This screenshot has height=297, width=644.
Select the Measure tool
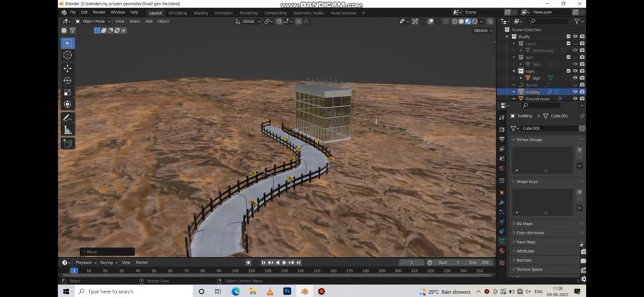click(x=68, y=131)
